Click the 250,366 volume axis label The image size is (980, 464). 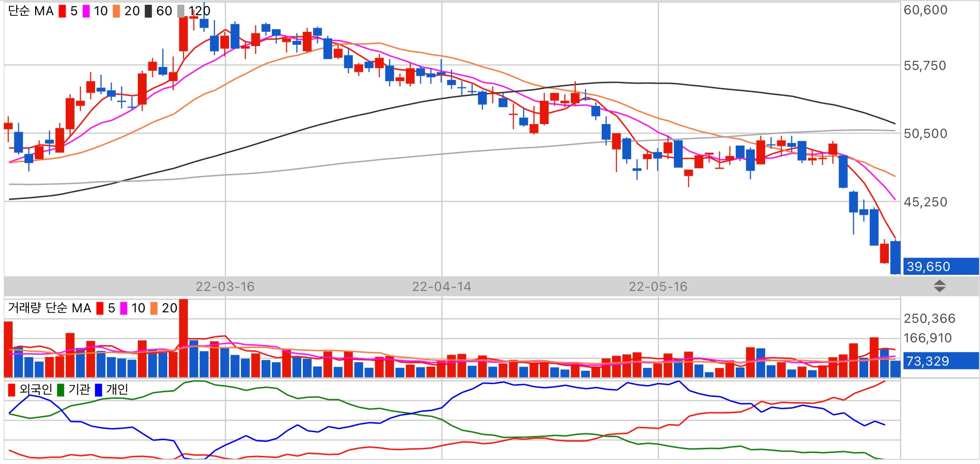click(x=929, y=319)
